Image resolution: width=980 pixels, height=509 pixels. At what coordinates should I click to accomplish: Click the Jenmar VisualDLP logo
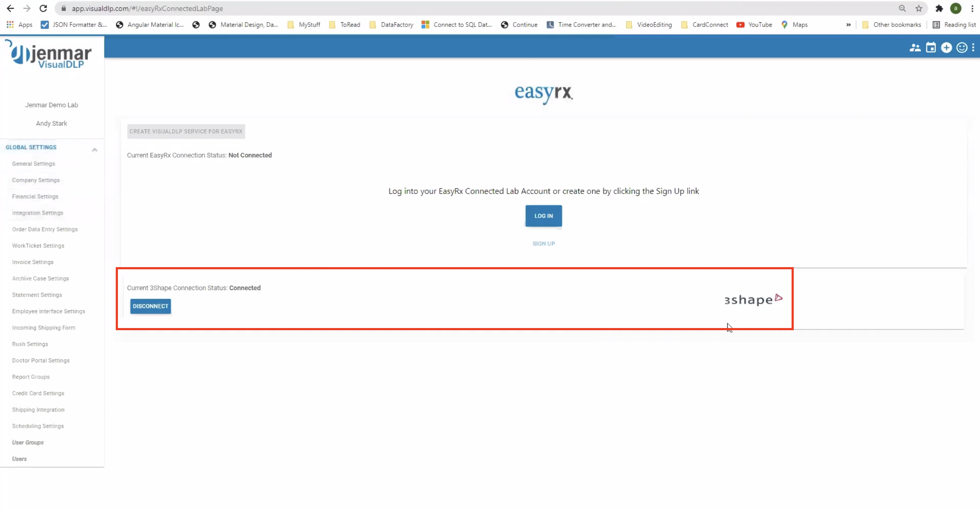click(49, 54)
